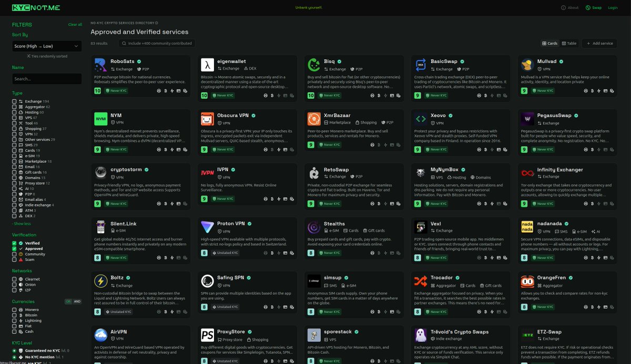Open the Boltz lightning bolt logo
This screenshot has height=364, width=631.
[100, 281]
